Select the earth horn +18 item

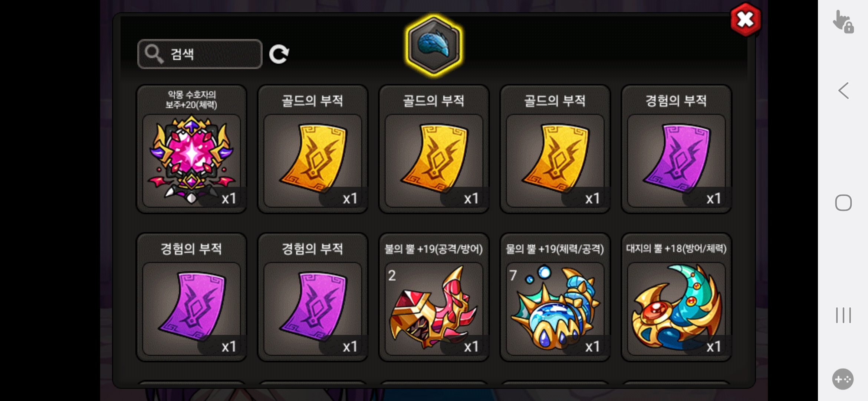tap(676, 297)
